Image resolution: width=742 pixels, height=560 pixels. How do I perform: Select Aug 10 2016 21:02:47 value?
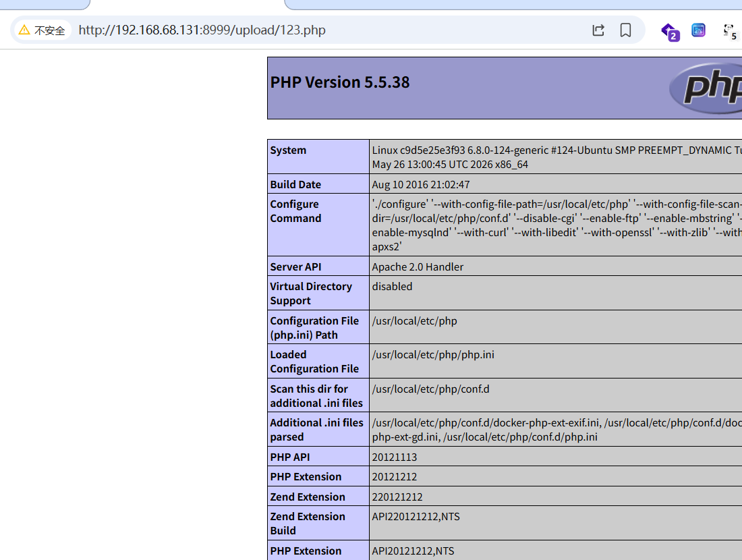tap(421, 184)
